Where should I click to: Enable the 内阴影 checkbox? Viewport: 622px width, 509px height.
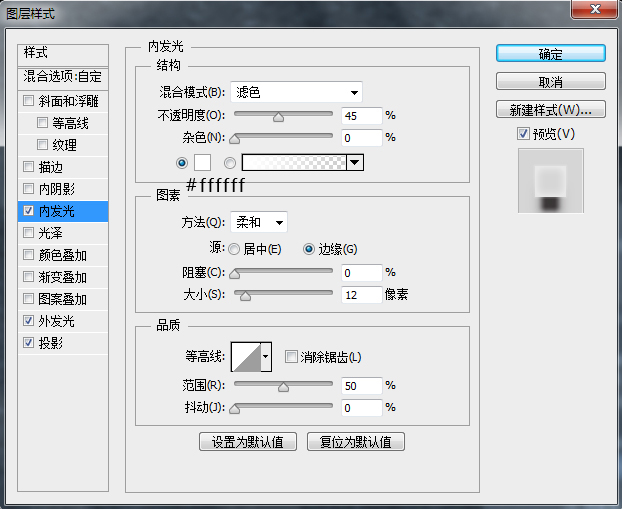pos(28,188)
